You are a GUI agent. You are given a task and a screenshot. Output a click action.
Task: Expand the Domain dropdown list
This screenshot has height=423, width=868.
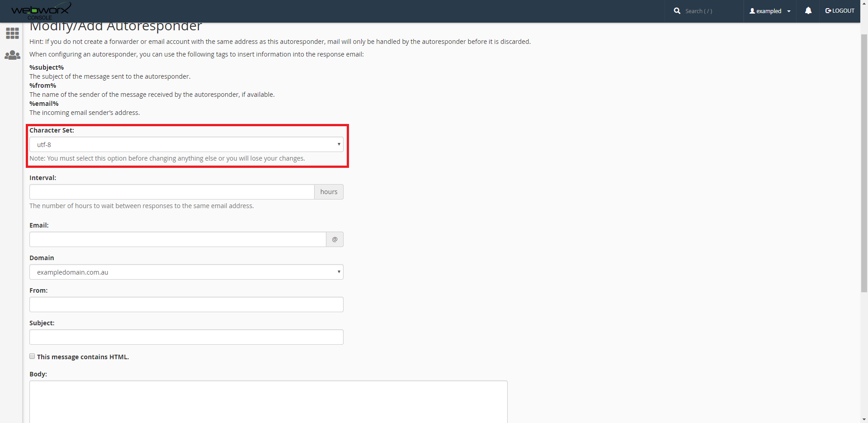point(186,272)
